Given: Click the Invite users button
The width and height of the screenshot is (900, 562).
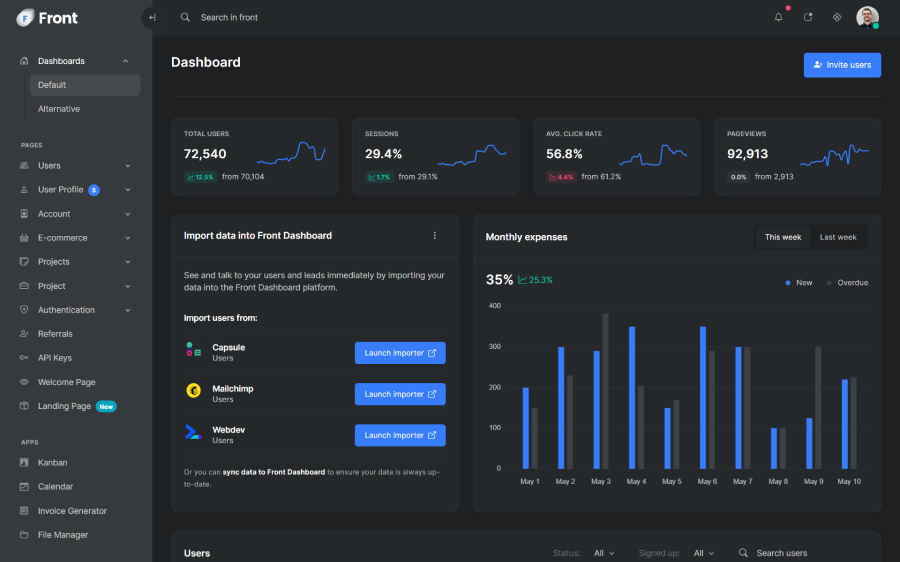Looking at the screenshot, I should [x=842, y=65].
